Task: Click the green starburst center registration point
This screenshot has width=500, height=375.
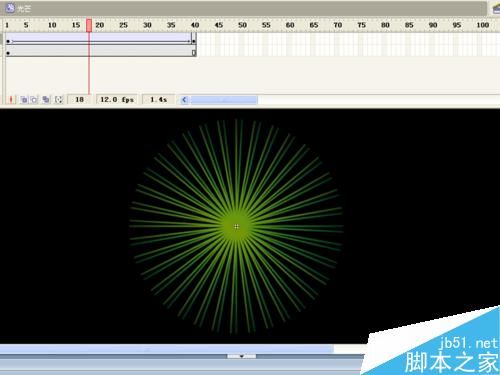Action: pyautogui.click(x=236, y=227)
